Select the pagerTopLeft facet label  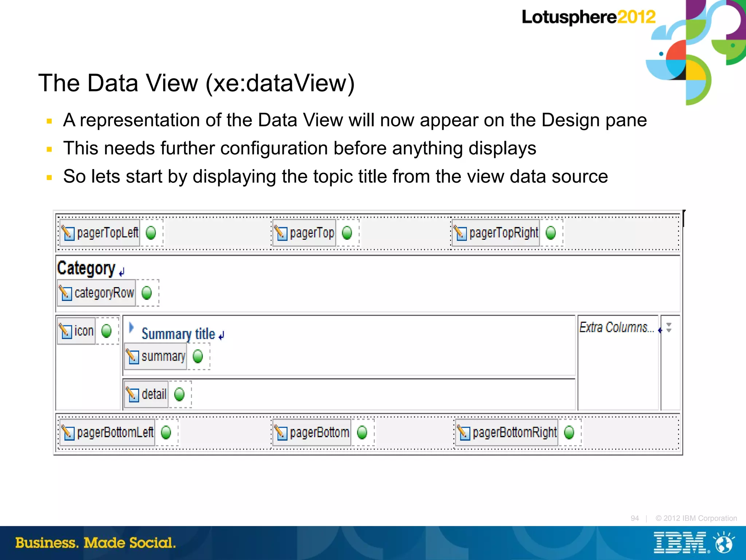[x=108, y=233]
